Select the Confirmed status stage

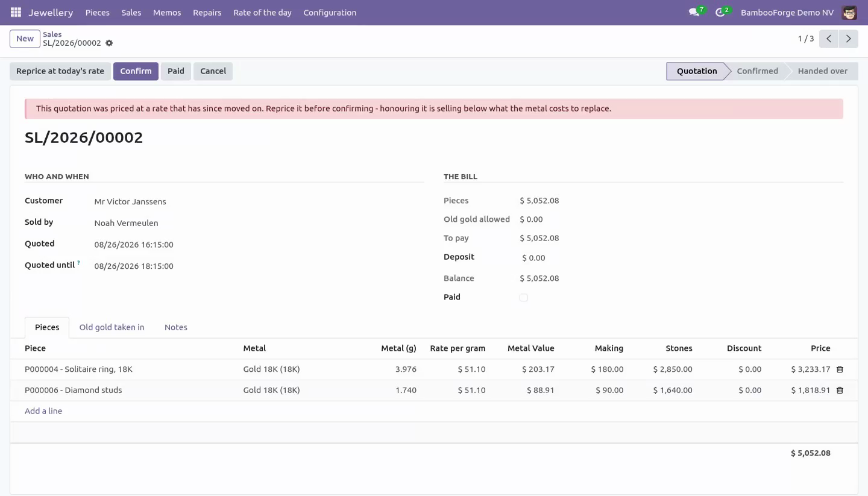click(757, 71)
